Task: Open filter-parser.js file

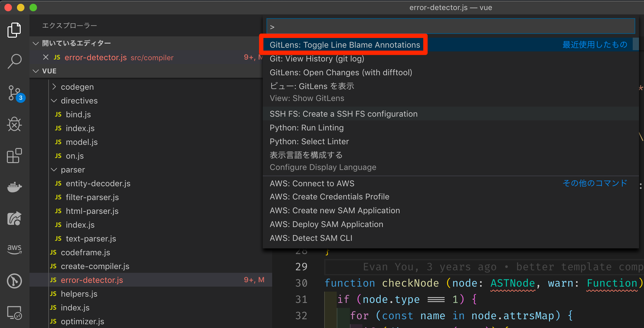Action: click(x=92, y=197)
